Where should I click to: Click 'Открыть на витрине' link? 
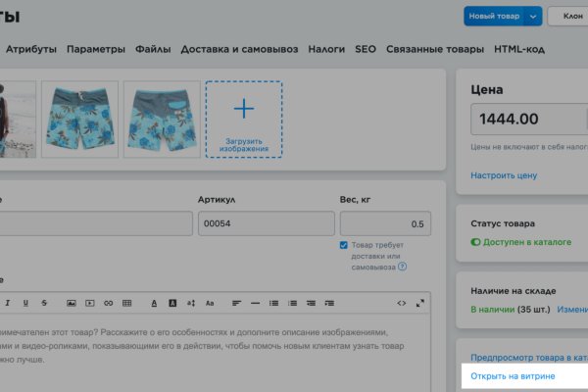coord(513,376)
